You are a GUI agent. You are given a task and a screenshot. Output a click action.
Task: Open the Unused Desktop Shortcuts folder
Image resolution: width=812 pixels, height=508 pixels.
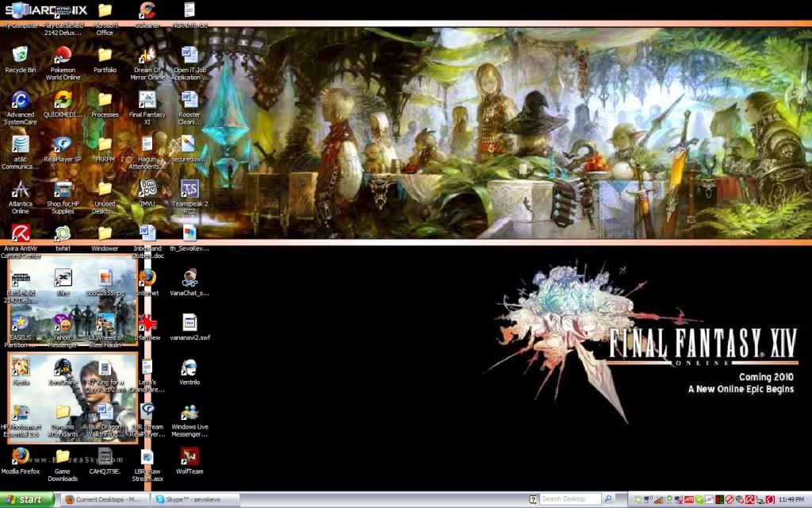point(105,188)
